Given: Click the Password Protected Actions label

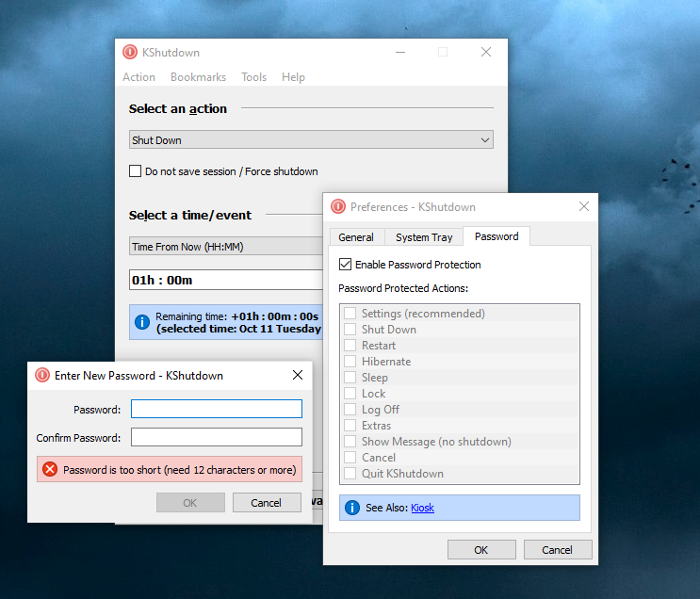Looking at the screenshot, I should [403, 288].
